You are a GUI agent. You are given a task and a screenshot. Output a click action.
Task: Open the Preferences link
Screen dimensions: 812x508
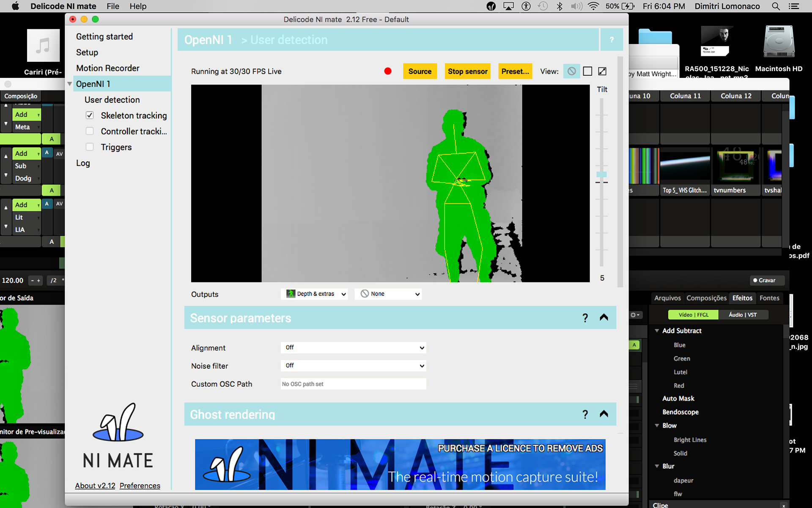coord(140,486)
